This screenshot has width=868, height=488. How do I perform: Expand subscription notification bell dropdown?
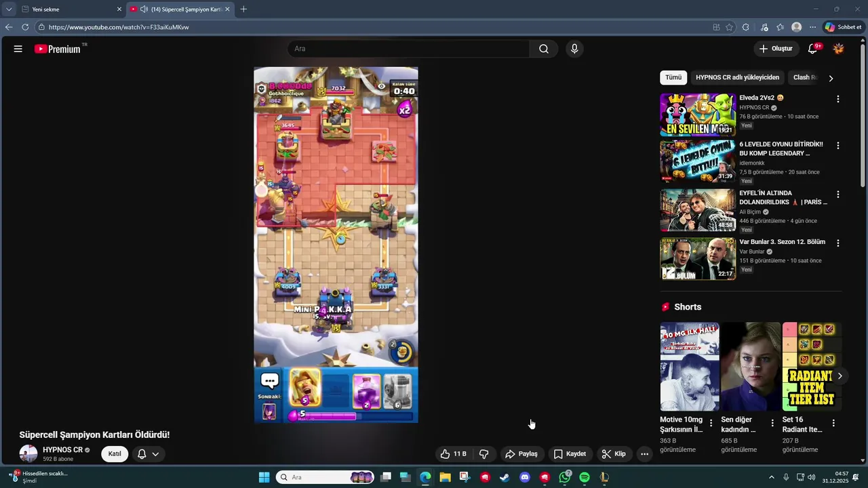(x=149, y=454)
